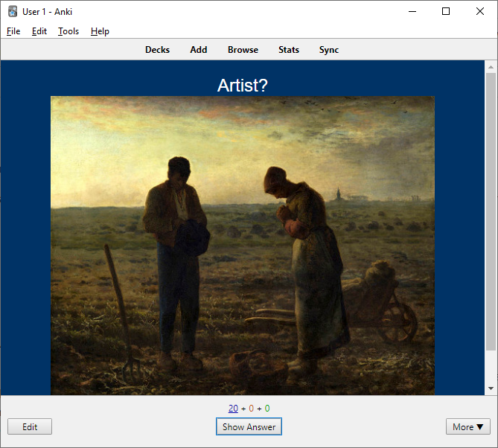This screenshot has width=498, height=448.
Task: Expand the More dropdown button
Action: pyautogui.click(x=467, y=426)
